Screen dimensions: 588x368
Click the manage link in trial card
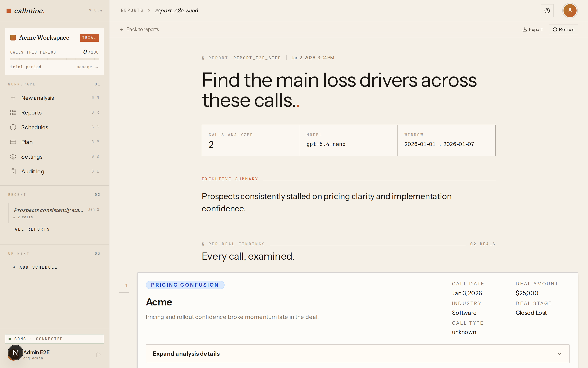(x=87, y=67)
